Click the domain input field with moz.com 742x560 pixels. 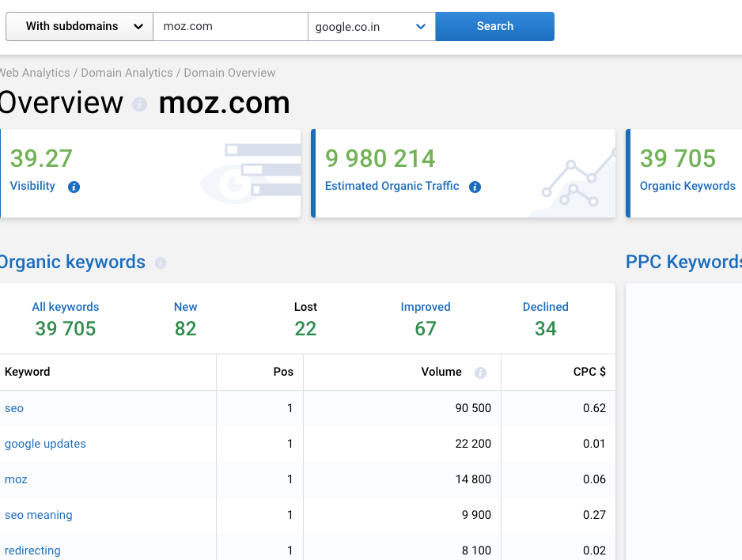point(229,26)
